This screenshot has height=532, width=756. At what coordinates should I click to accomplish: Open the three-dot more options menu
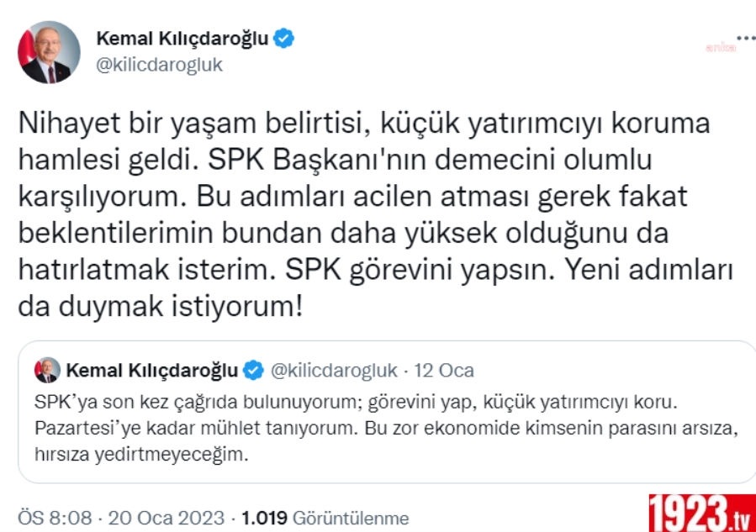pos(744,39)
